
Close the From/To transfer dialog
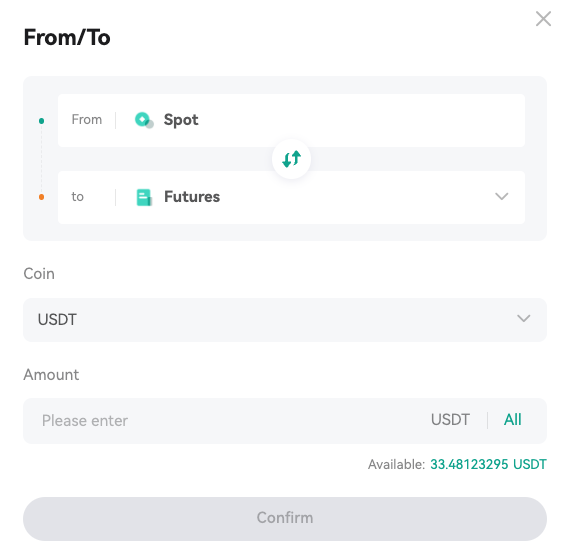[x=543, y=19]
